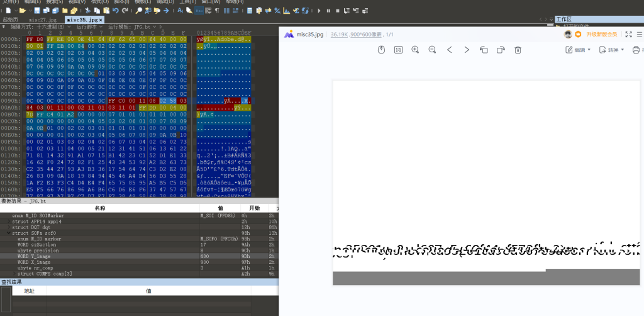The width and height of the screenshot is (644, 316).
Task: Collapse struct SOFx sof0 node
Action: point(9,234)
